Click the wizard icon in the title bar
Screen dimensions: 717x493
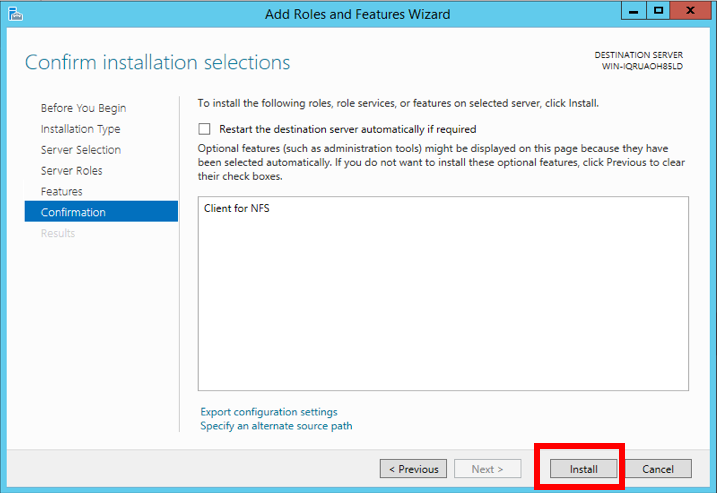14,14
